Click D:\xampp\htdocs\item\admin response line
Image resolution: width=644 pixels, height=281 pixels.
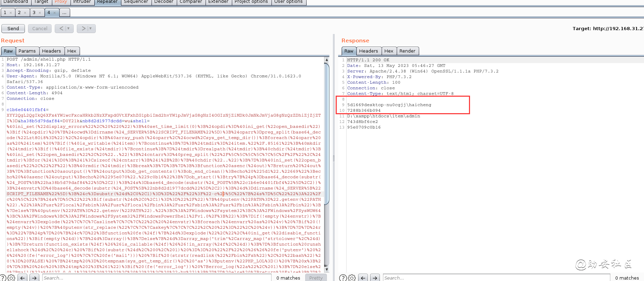coord(384,116)
